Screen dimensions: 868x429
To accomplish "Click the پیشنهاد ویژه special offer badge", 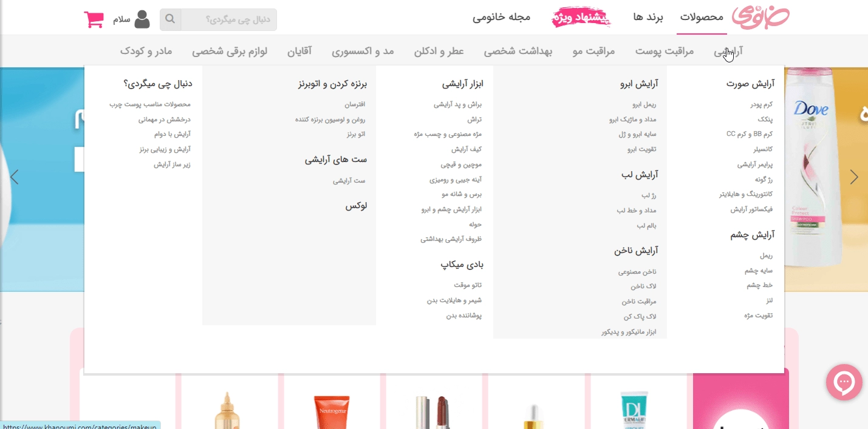I will (x=581, y=17).
